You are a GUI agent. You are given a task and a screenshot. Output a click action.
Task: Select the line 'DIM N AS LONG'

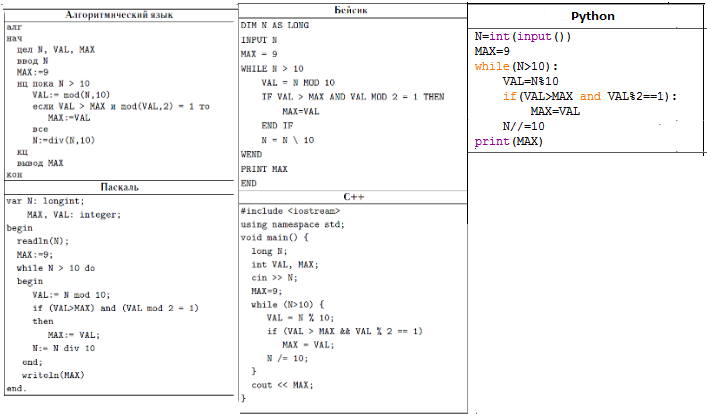(x=275, y=25)
